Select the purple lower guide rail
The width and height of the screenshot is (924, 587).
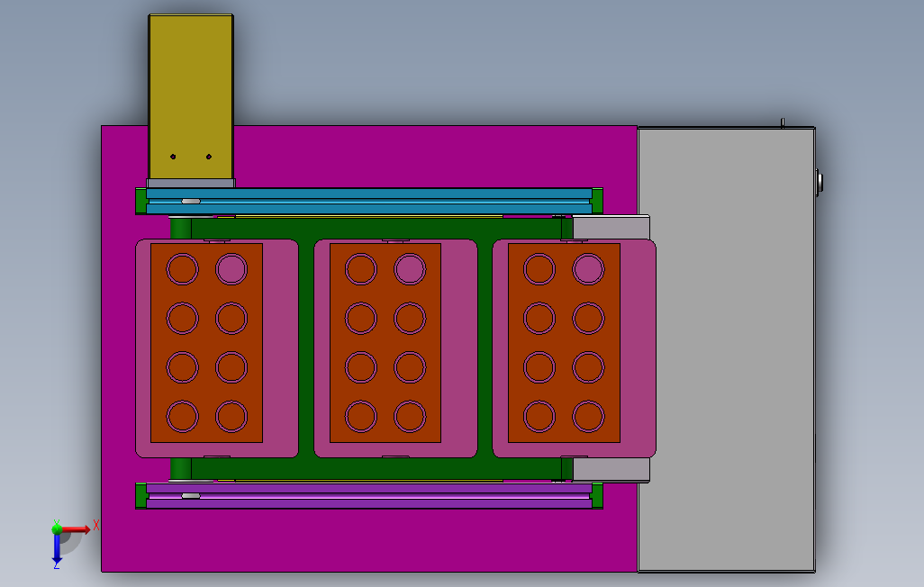[x=369, y=496]
